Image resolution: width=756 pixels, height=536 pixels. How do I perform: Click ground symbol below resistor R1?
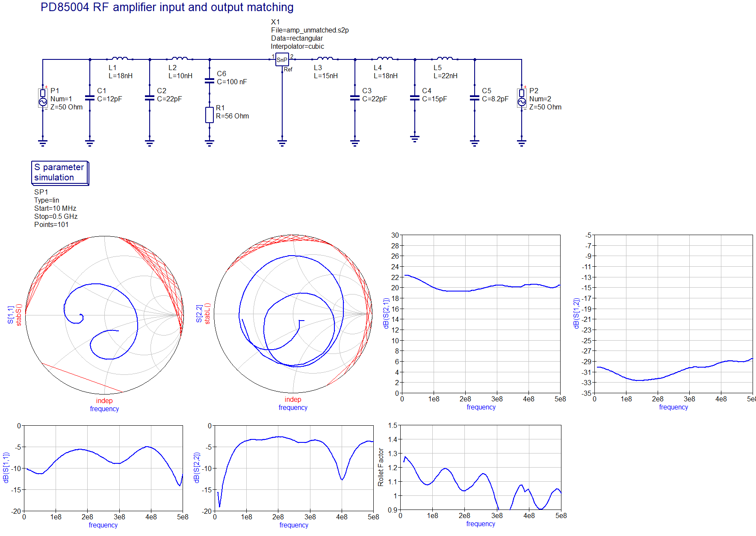click(x=210, y=142)
